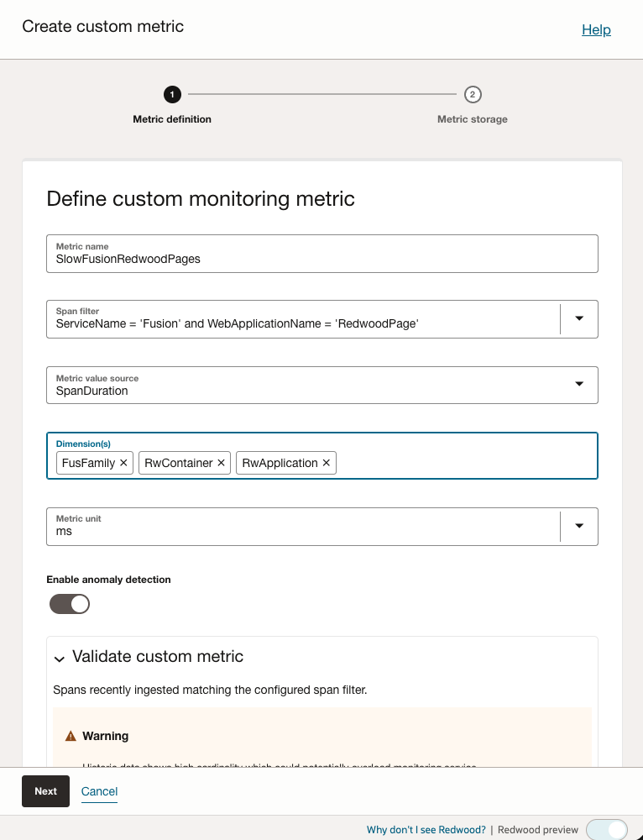Viewport: 643px width, 840px height.
Task: Click the Cancel link
Action: click(x=99, y=790)
